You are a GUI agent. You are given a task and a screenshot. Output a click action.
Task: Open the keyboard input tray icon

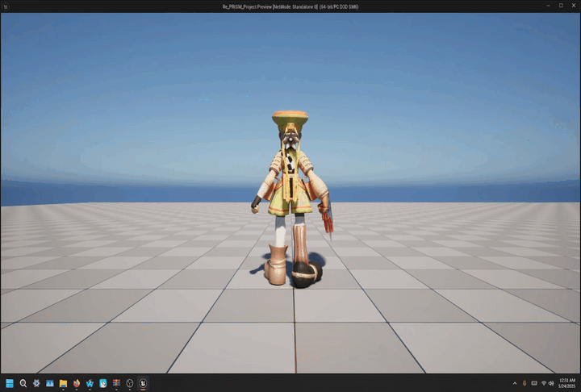click(x=534, y=383)
